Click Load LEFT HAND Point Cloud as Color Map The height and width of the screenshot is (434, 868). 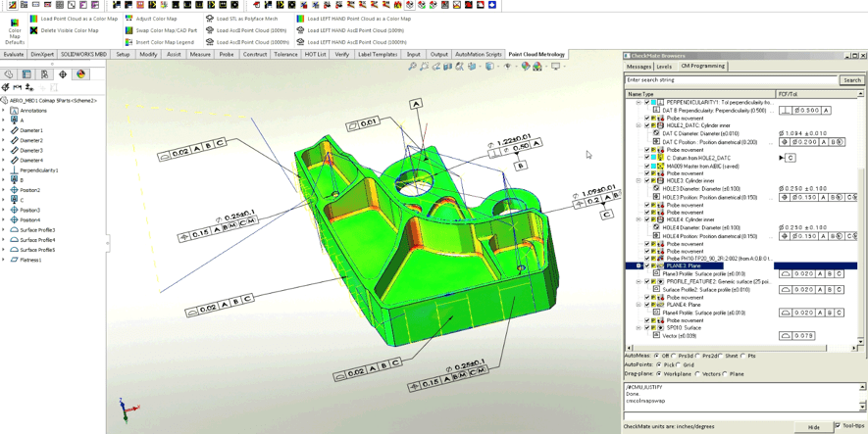[x=354, y=19]
